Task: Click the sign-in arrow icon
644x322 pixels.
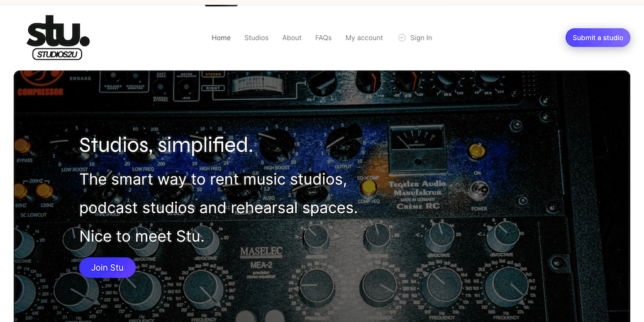Action: coord(402,38)
